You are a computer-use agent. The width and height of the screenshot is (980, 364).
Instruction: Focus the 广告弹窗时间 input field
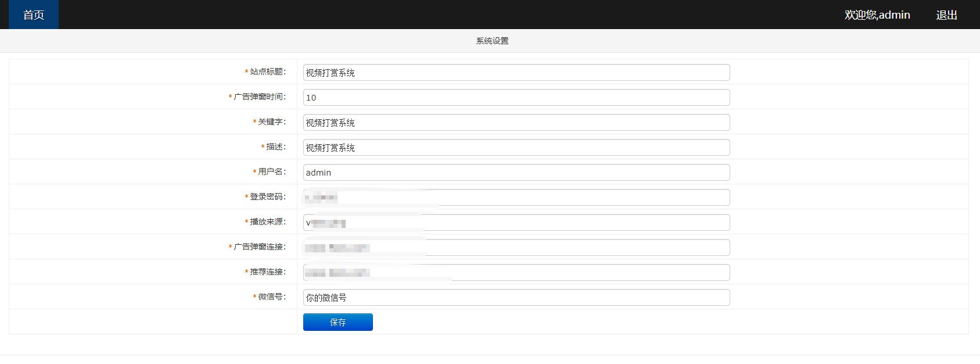(x=516, y=98)
